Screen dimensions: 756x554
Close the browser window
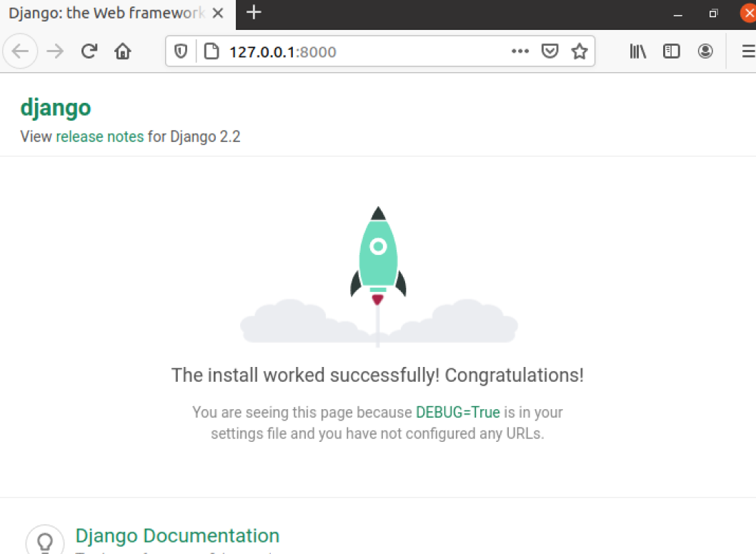tap(748, 14)
